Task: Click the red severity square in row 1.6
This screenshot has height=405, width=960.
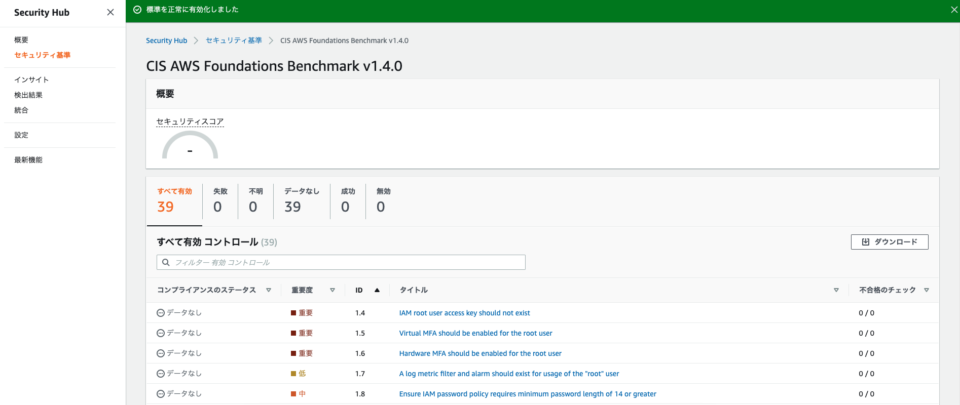Action: (x=293, y=354)
